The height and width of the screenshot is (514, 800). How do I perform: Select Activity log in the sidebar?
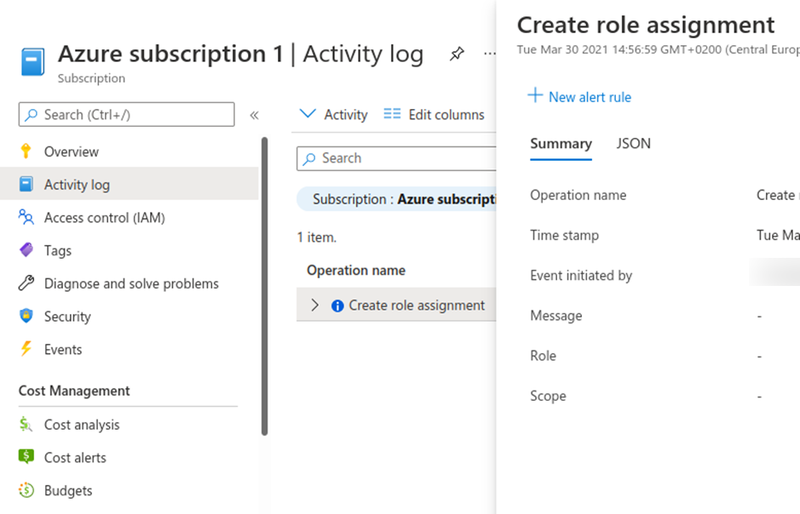[x=129, y=184]
